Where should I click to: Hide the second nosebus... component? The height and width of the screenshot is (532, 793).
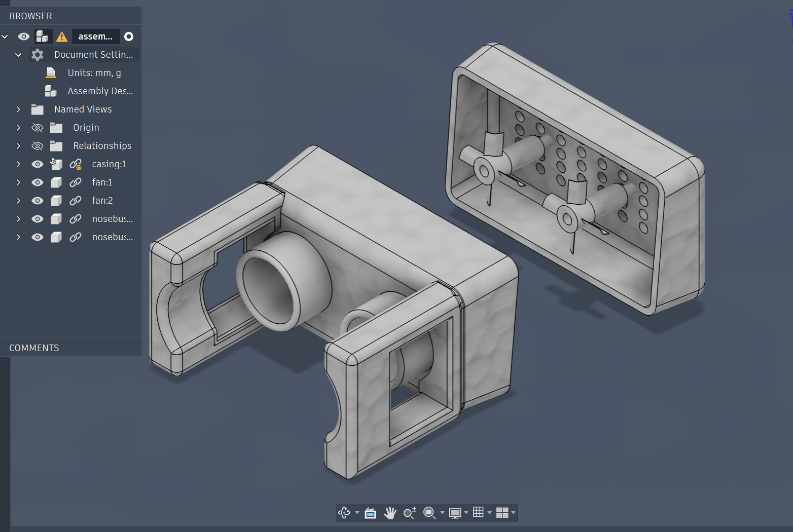[x=38, y=237]
